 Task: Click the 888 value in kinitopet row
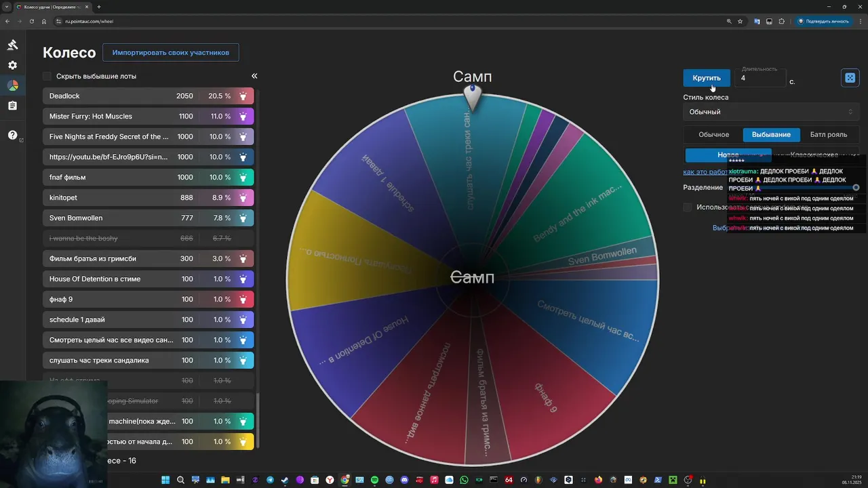point(186,198)
